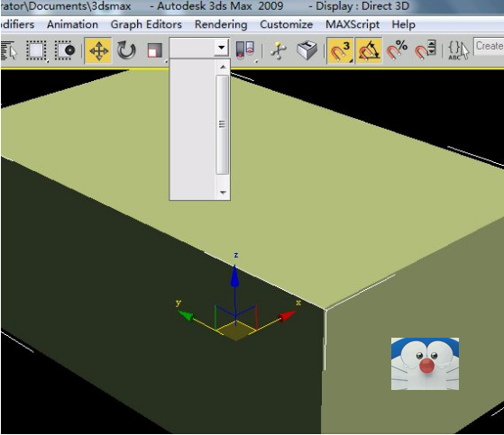Toggle the Angle Snap button
This screenshot has width=504, height=435.
[369, 50]
